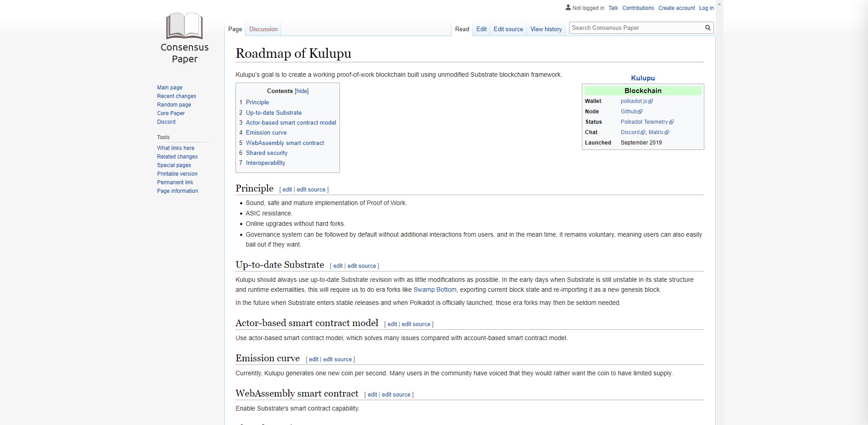
Task: Click edit for Principle section
Action: point(287,190)
